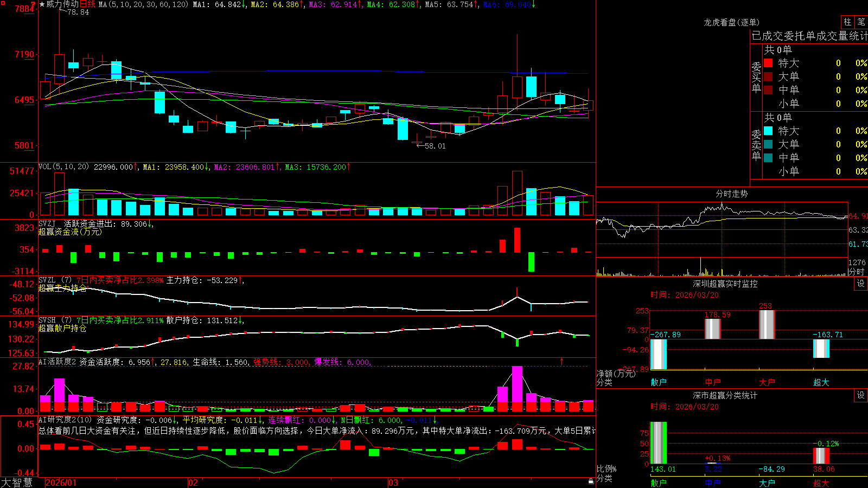Click the 2026/01 date marker on time axis
This screenshot has width=868, height=488.
click(61, 483)
